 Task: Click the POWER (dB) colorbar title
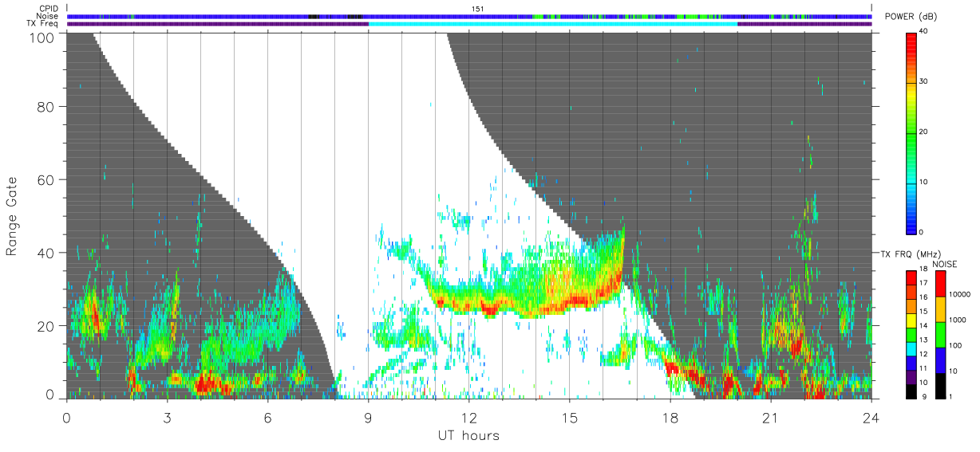tap(912, 18)
